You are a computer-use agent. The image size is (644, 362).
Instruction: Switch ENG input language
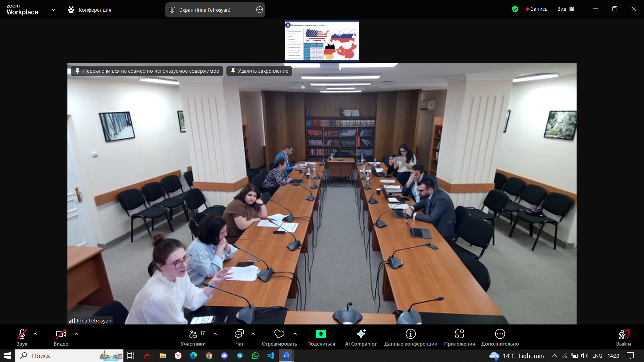(597, 356)
